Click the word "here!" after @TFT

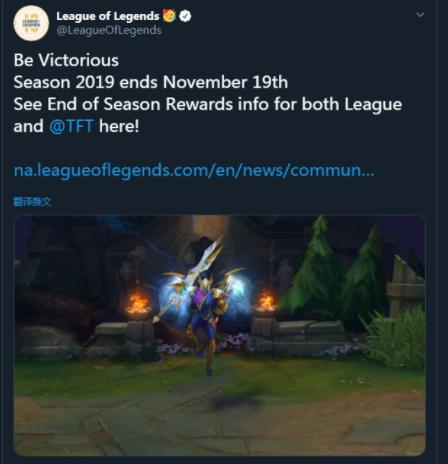[119, 126]
